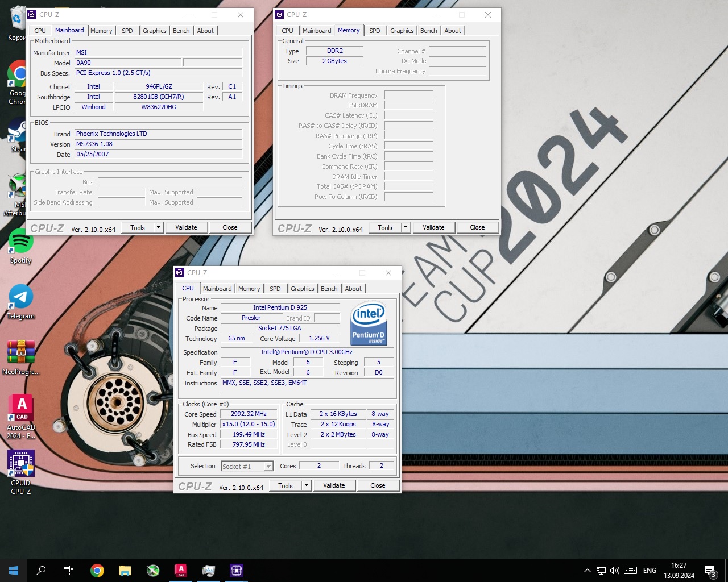Switch to Mainboard tab in Memory window
728x582 pixels.
[317, 31]
